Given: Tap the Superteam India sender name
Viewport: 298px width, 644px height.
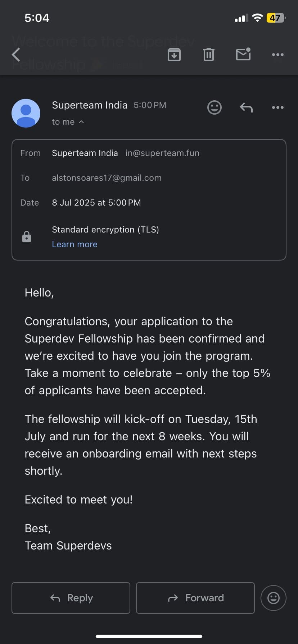Looking at the screenshot, I should click(90, 105).
